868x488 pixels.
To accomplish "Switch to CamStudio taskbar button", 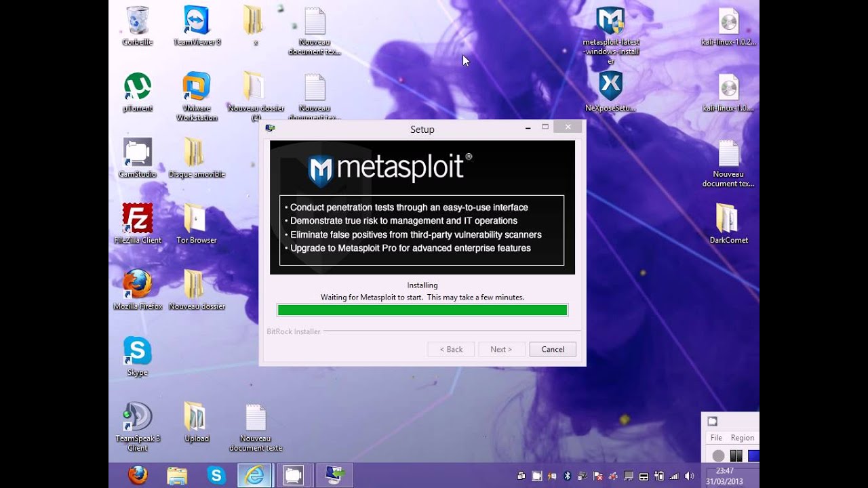I will (294, 475).
